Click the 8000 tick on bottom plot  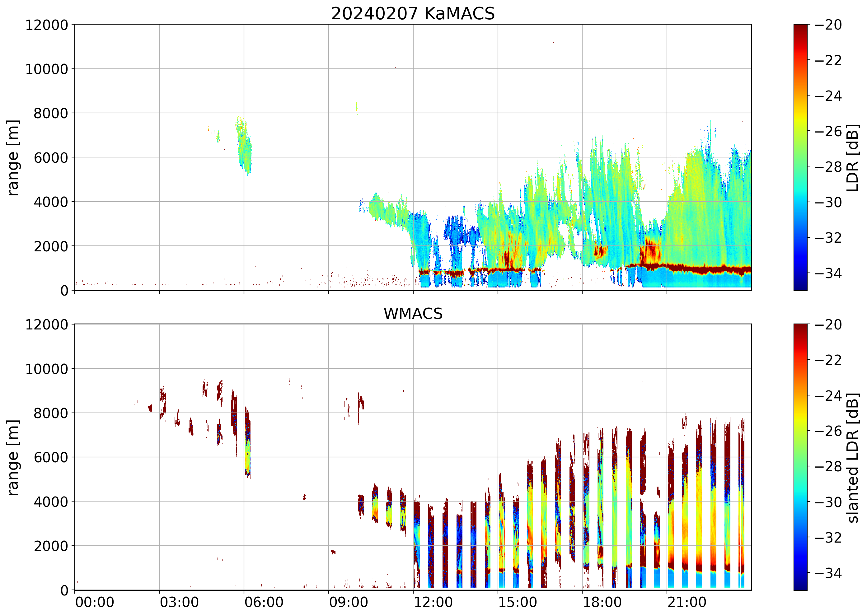pos(51,413)
